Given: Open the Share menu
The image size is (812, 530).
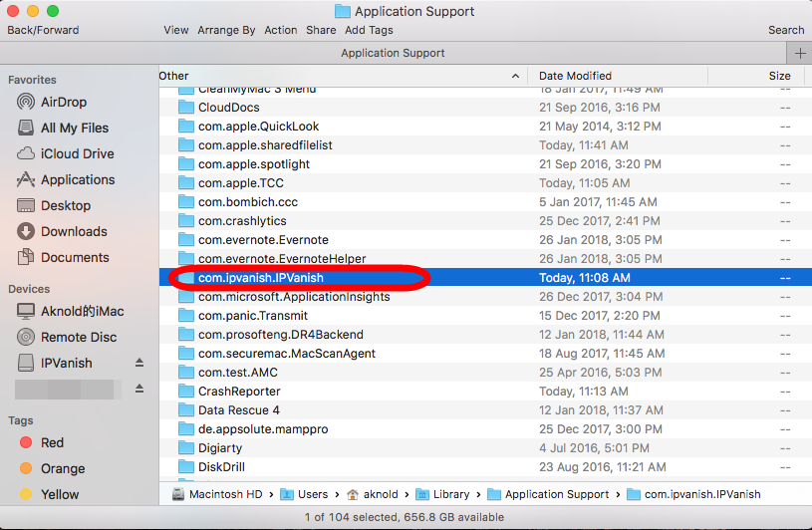Looking at the screenshot, I should click(321, 30).
